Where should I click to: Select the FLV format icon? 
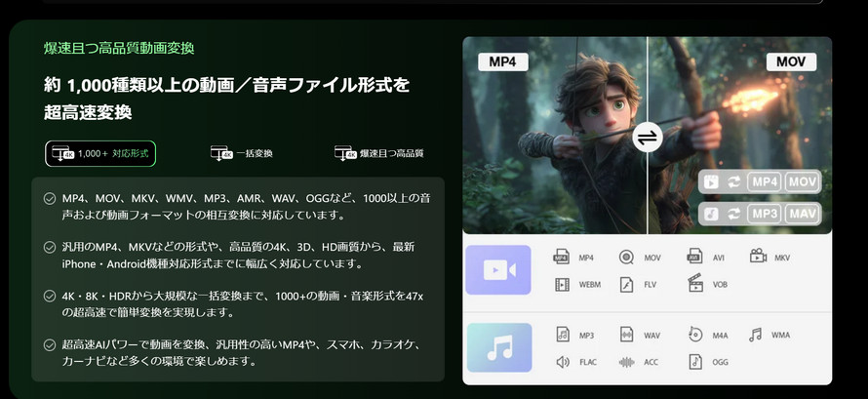point(627,285)
